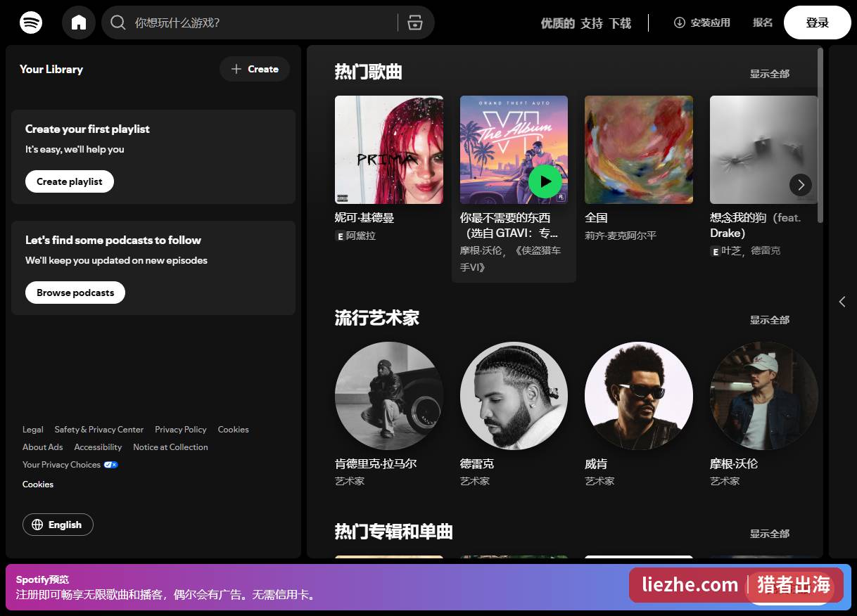The width and height of the screenshot is (857, 616).
Task: Open the Legal footer link
Action: [32, 430]
